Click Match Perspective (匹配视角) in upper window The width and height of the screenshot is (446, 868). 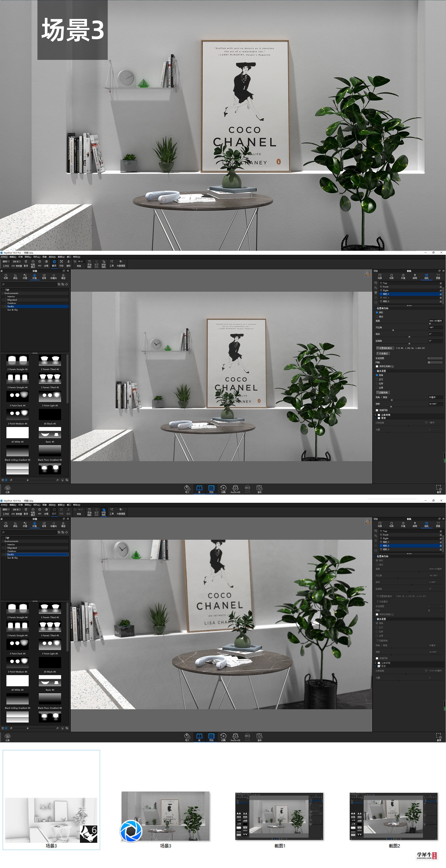tap(383, 393)
